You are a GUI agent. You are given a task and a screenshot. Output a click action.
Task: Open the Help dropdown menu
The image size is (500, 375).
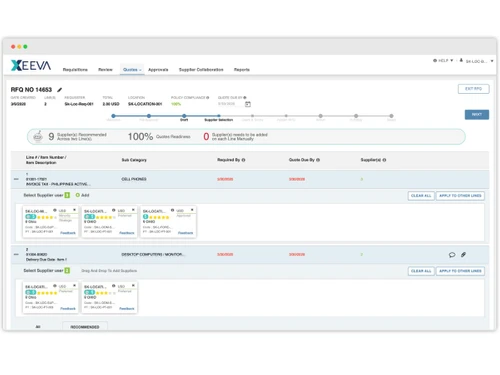click(443, 61)
